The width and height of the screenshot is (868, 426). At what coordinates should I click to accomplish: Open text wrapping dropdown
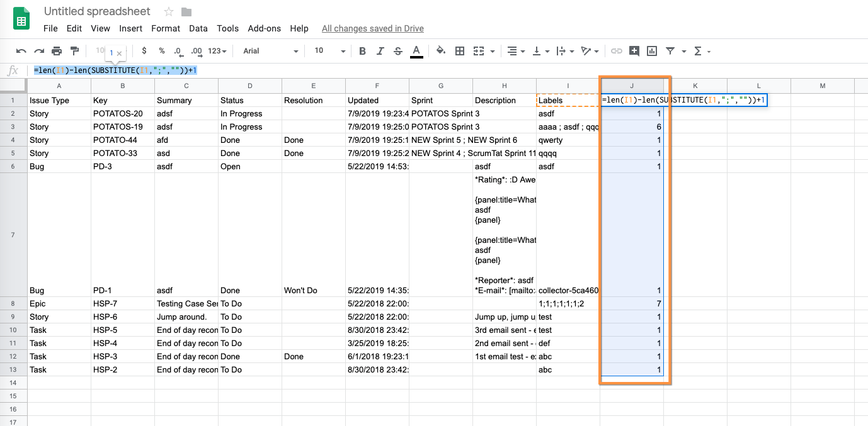click(564, 51)
